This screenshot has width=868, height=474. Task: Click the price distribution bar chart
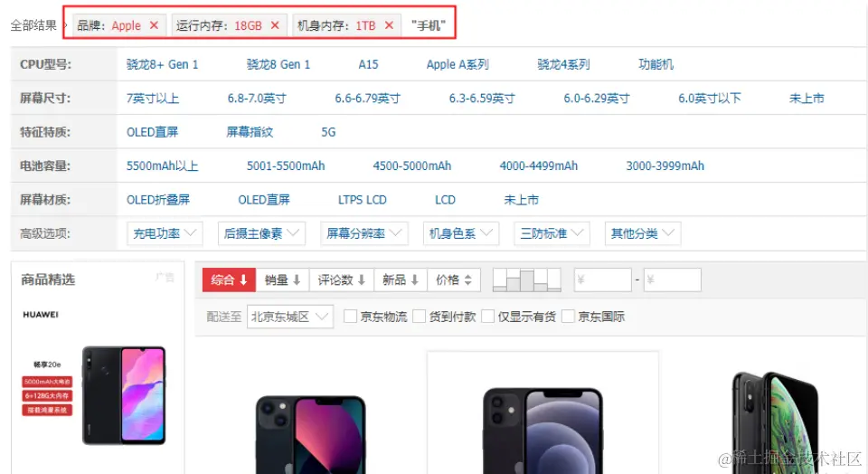coord(526,280)
